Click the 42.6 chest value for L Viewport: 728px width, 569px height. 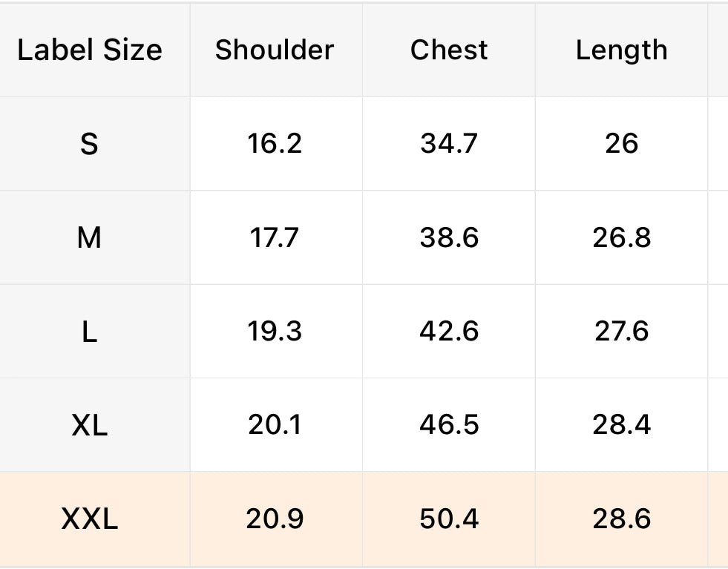[449, 332]
